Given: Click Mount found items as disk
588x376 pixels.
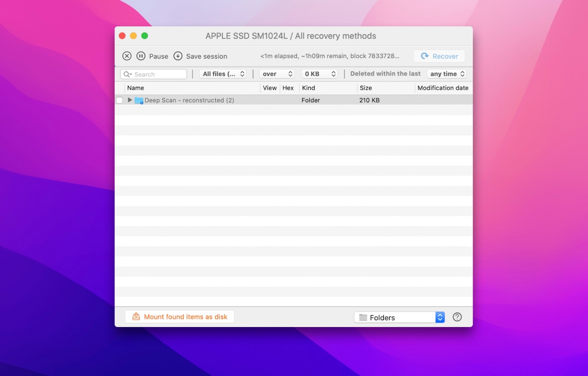Looking at the screenshot, I should tap(180, 317).
